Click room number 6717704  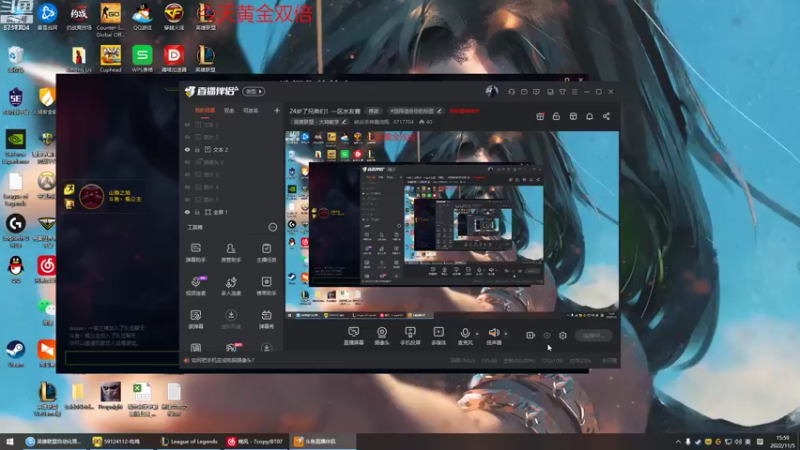click(x=404, y=122)
